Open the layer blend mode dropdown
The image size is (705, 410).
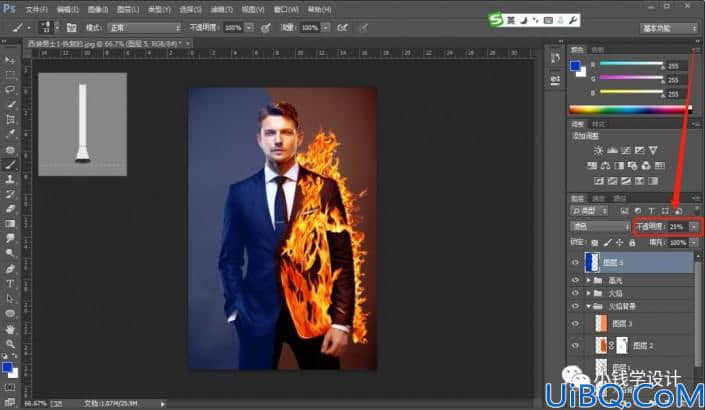click(600, 226)
